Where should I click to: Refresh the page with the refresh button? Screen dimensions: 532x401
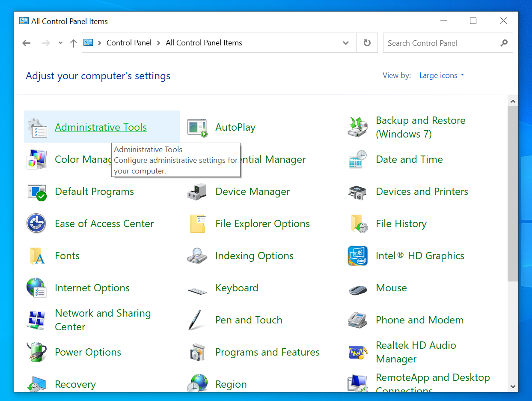point(367,43)
